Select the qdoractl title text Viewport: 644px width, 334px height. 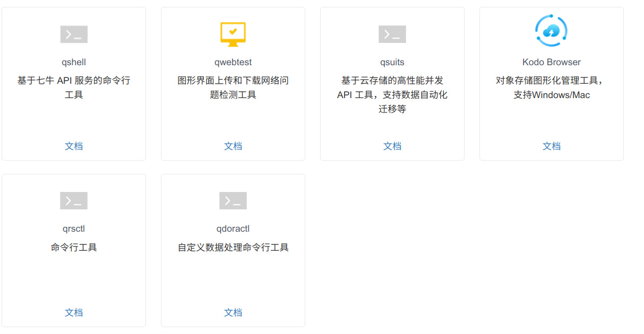pos(233,229)
